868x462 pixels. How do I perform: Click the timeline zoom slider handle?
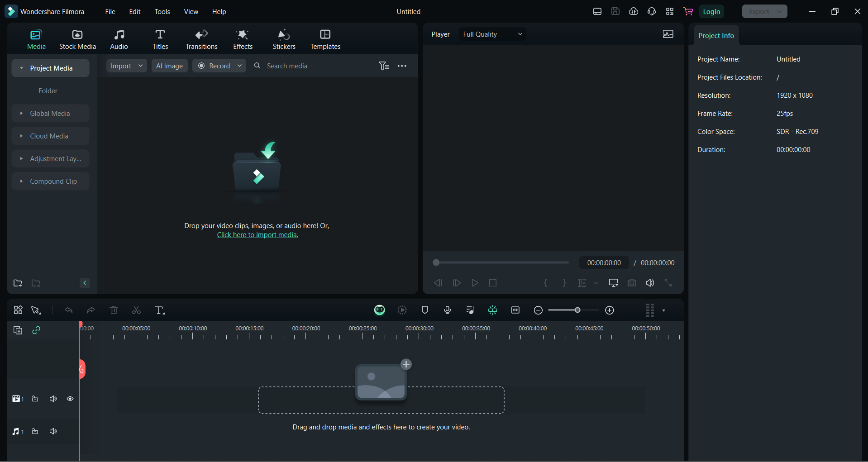[x=577, y=310]
